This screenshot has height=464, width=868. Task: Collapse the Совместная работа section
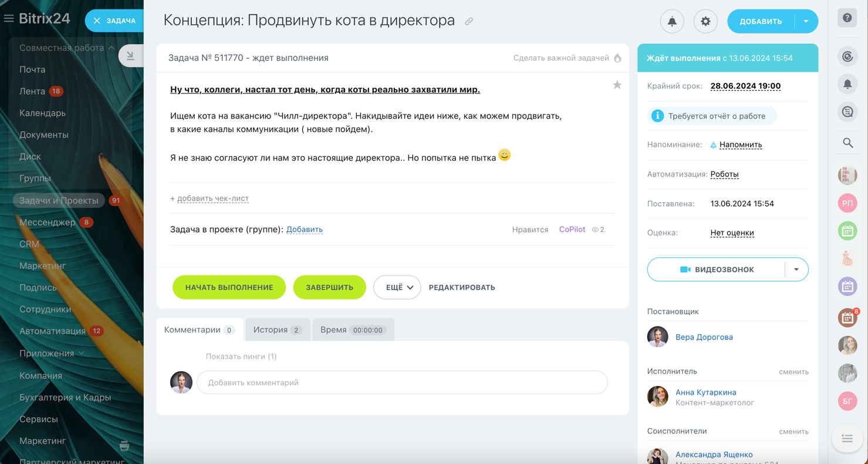(67, 48)
